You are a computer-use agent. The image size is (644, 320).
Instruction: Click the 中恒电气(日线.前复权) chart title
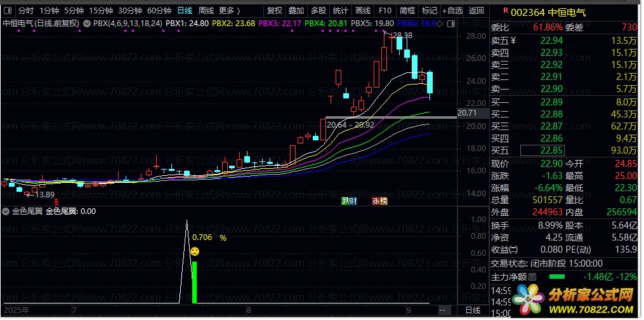[41, 23]
